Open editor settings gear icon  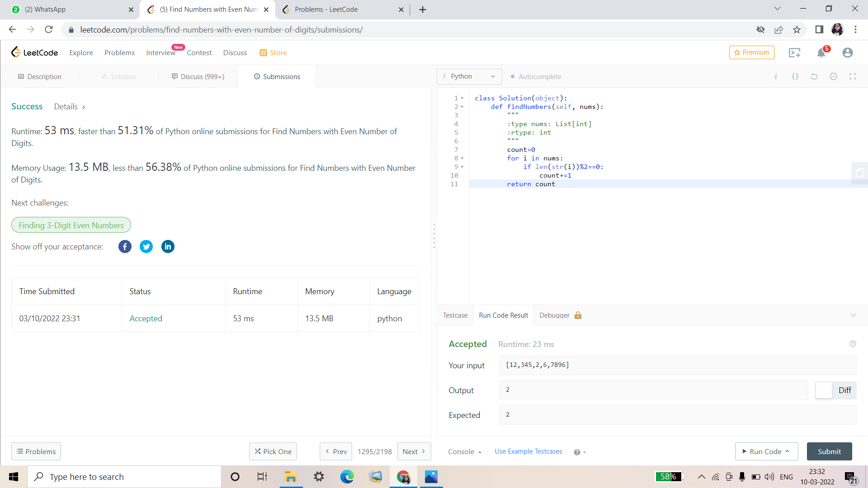tap(834, 76)
